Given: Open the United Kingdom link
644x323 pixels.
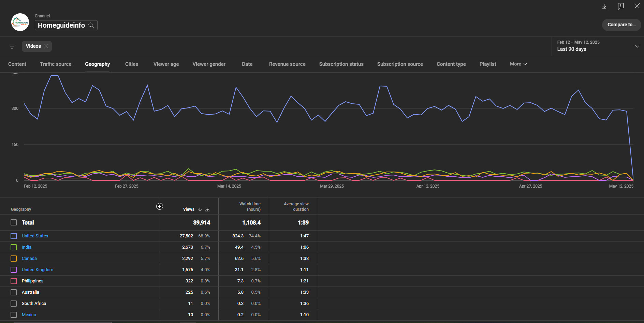Looking at the screenshot, I should click(38, 270).
